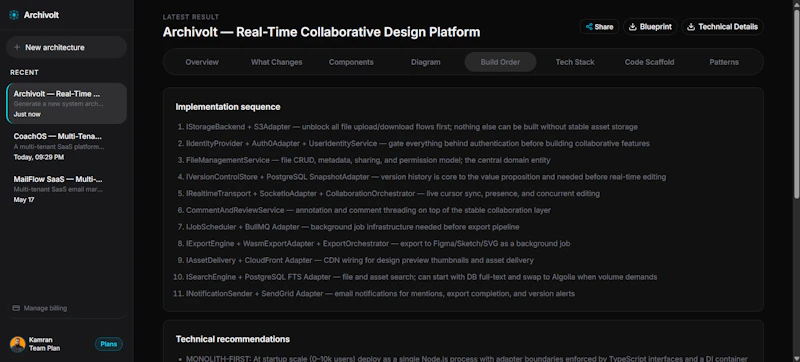The height and width of the screenshot is (362, 800).
Task: Click the RECENT section label
Action: [x=24, y=72]
